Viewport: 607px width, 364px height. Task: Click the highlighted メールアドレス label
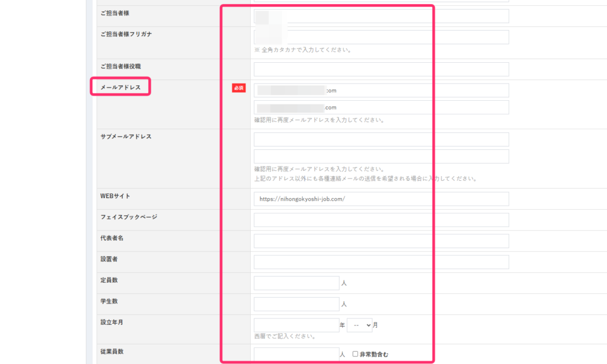(x=120, y=87)
